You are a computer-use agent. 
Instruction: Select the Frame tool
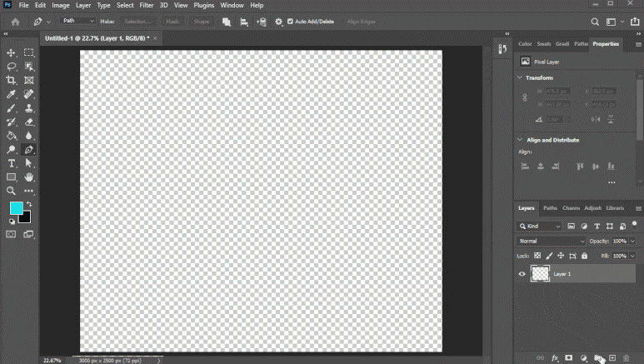(29, 80)
